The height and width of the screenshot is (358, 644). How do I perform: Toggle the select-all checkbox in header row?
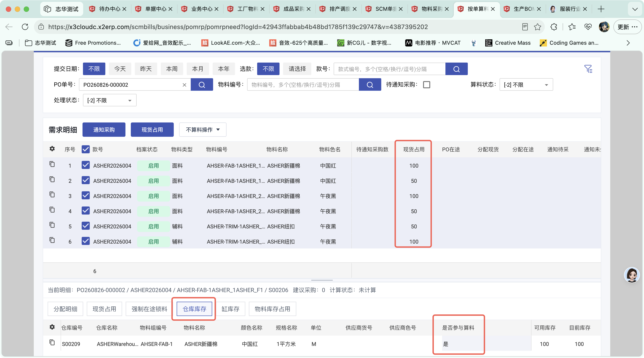[x=85, y=150]
